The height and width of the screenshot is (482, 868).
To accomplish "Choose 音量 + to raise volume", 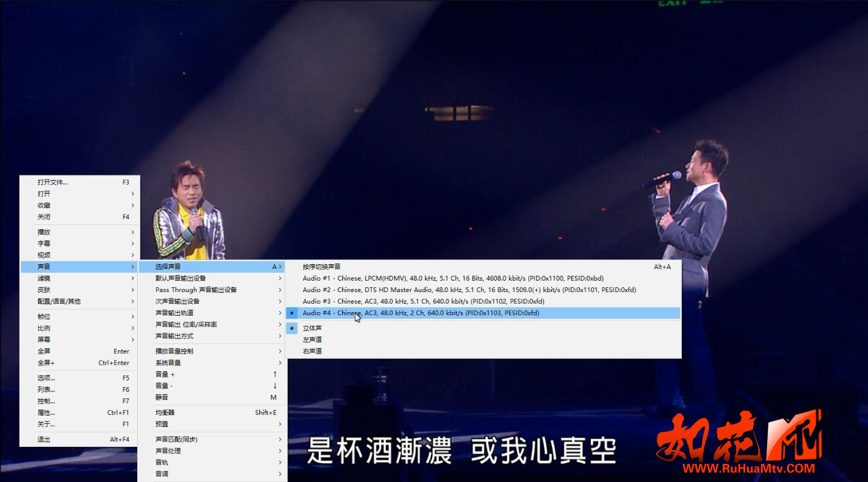I will click(212, 374).
